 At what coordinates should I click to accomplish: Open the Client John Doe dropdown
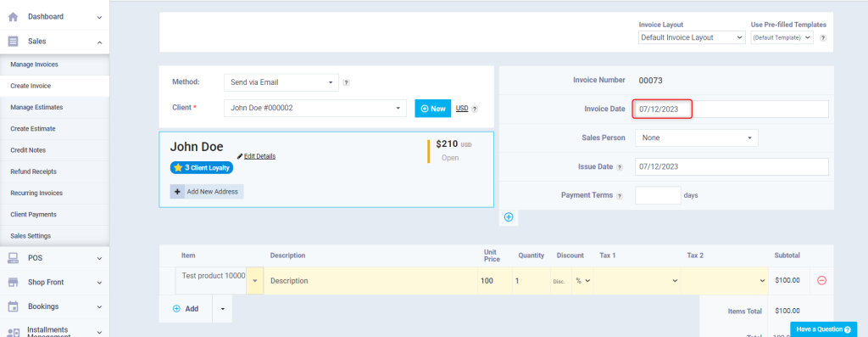(x=315, y=108)
